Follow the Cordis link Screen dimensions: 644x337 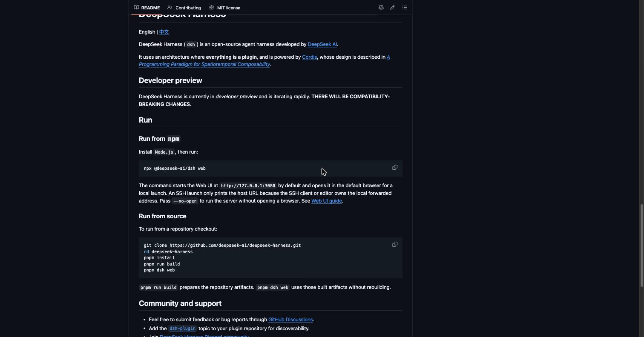pos(309,57)
